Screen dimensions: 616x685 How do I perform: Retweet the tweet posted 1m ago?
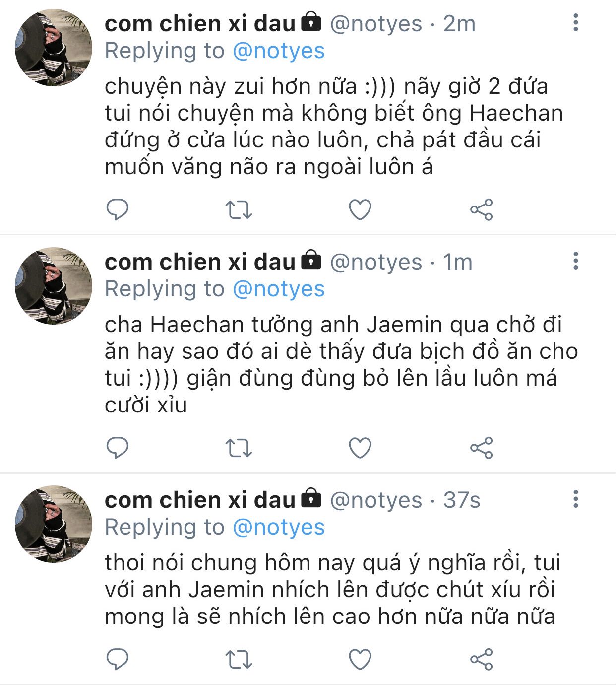pos(239,448)
